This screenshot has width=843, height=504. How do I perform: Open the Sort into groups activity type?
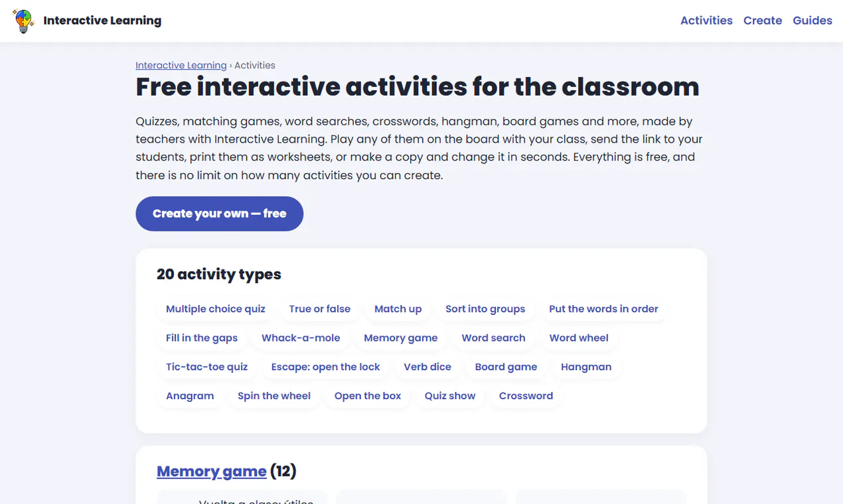tap(485, 309)
